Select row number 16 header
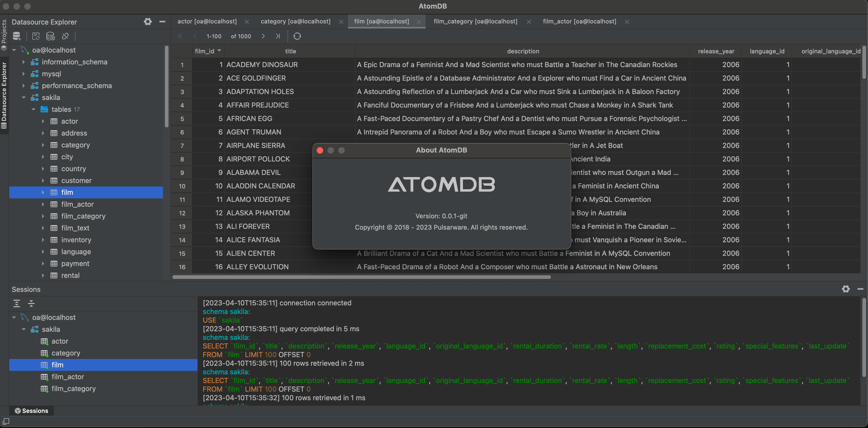Viewport: 868px width, 428px height. [x=182, y=267]
